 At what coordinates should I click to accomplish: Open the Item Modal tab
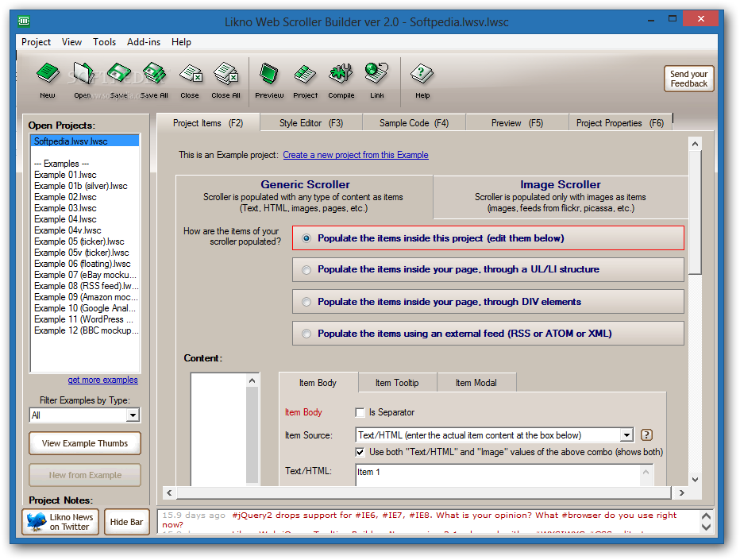pos(476,383)
